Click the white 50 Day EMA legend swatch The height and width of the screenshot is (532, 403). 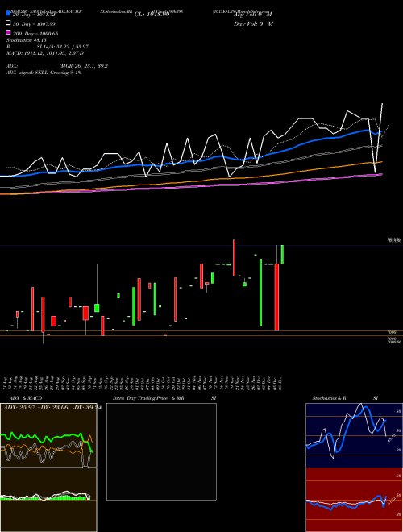pyautogui.click(x=8, y=23)
